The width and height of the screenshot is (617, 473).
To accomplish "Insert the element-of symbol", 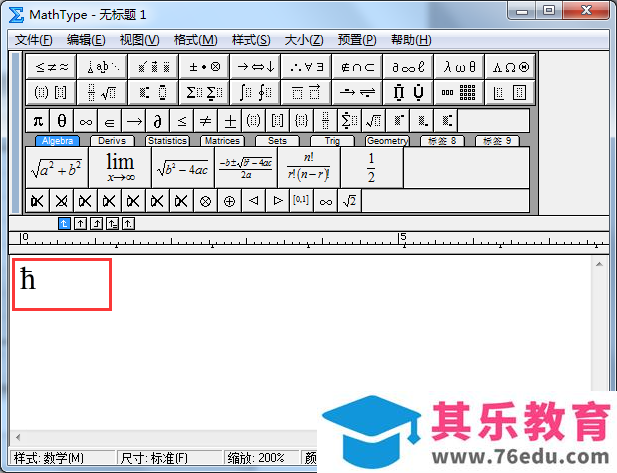I will click(x=110, y=121).
